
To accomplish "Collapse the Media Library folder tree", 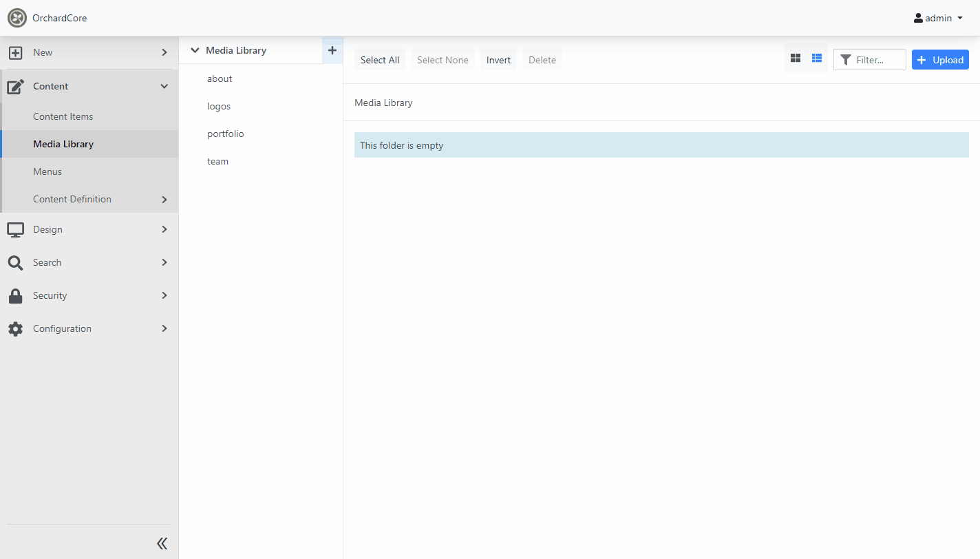I will click(195, 50).
